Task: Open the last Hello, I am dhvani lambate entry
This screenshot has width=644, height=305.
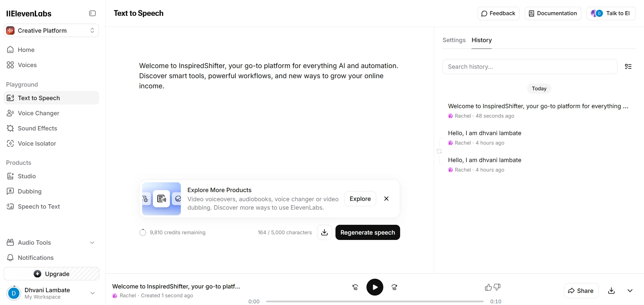Action: 539,164
